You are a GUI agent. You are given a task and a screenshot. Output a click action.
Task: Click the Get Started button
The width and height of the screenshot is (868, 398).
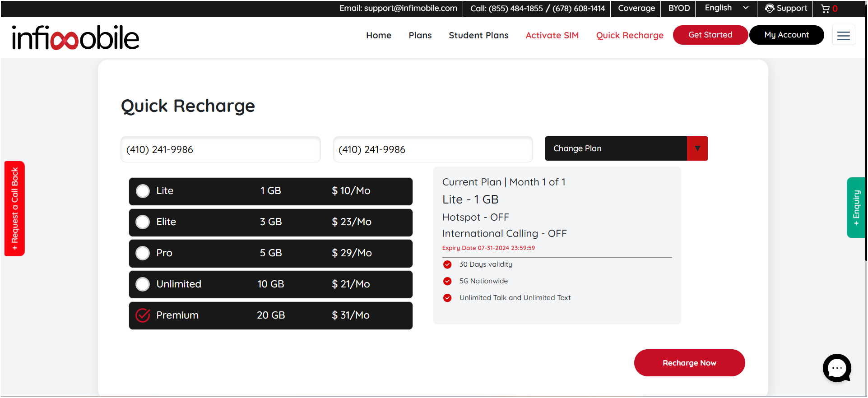(x=710, y=35)
